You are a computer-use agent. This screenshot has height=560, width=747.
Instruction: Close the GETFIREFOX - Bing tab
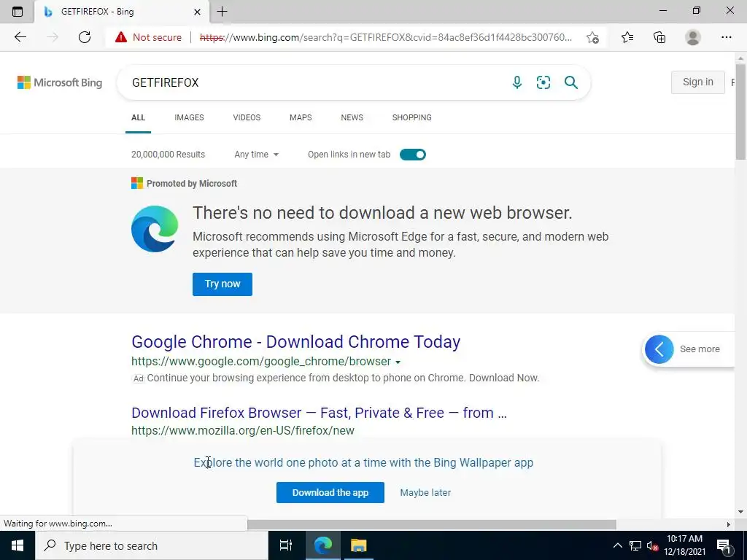[x=197, y=12]
